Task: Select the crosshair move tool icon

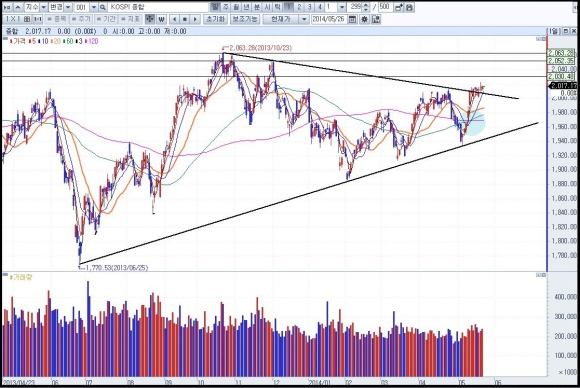Action: pyautogui.click(x=150, y=19)
